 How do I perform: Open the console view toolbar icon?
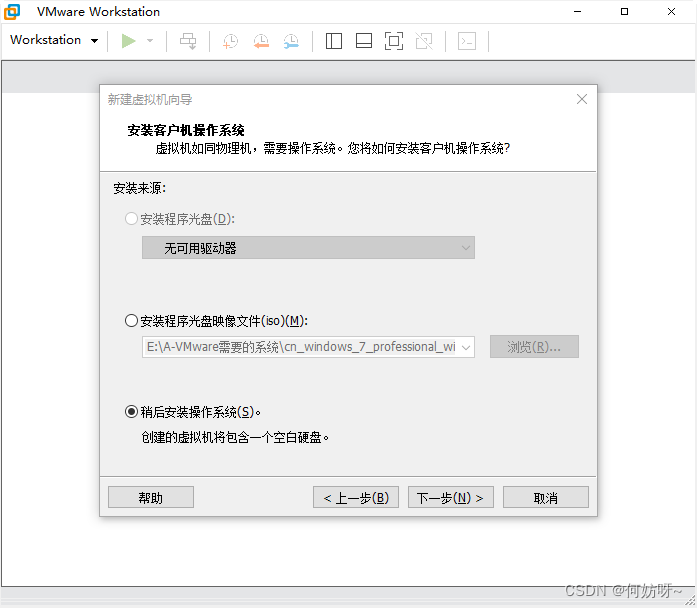coord(467,41)
